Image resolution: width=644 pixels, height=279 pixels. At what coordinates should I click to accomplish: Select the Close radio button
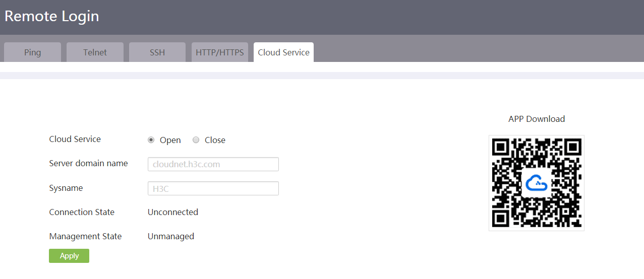coord(196,140)
